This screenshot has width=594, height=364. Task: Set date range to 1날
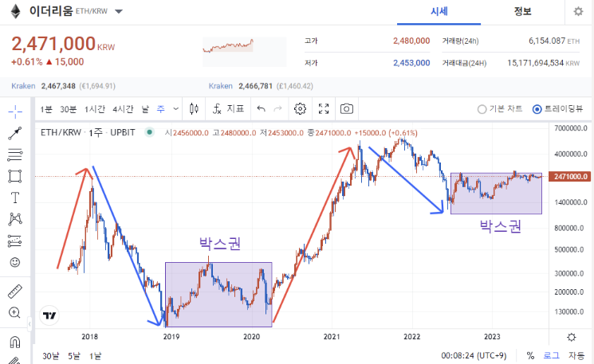point(96,356)
